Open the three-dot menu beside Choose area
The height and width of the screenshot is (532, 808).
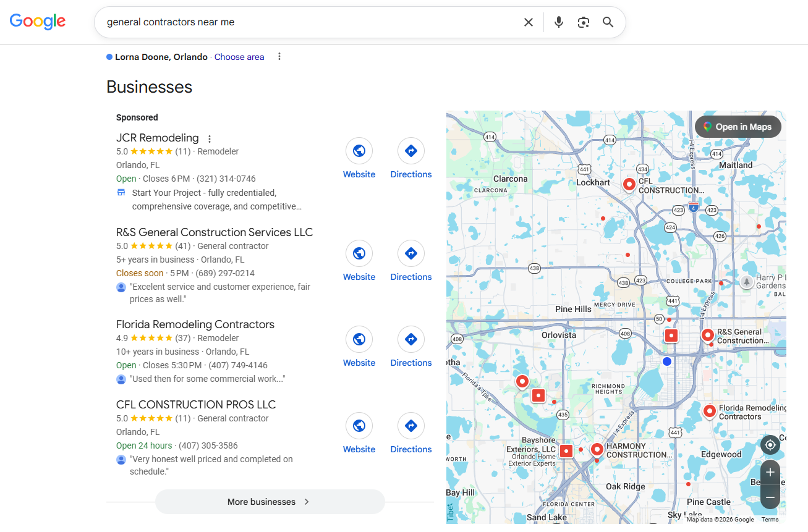279,57
